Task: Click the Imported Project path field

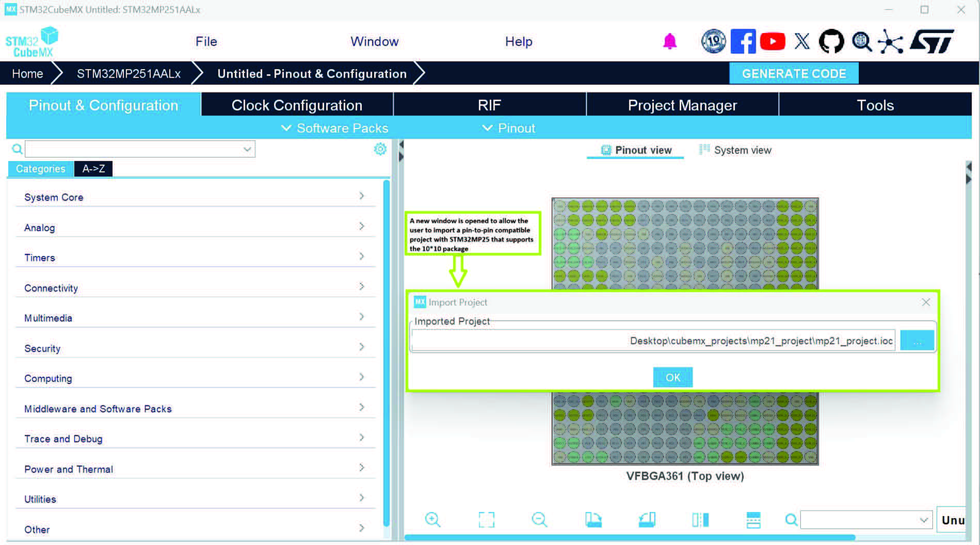Action: click(x=653, y=341)
